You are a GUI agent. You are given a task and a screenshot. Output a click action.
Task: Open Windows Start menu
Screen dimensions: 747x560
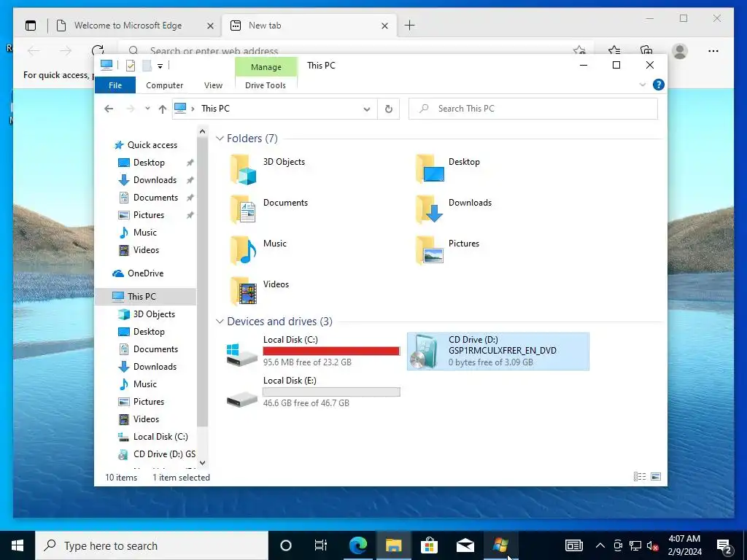[18, 545]
